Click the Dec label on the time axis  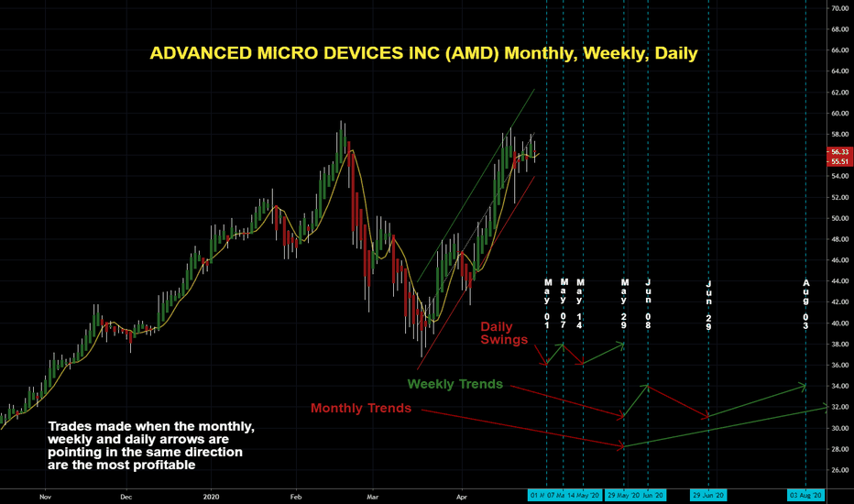(126, 497)
